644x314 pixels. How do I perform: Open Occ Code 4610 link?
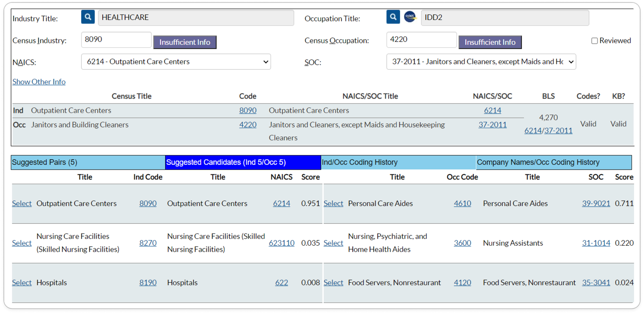pos(462,204)
